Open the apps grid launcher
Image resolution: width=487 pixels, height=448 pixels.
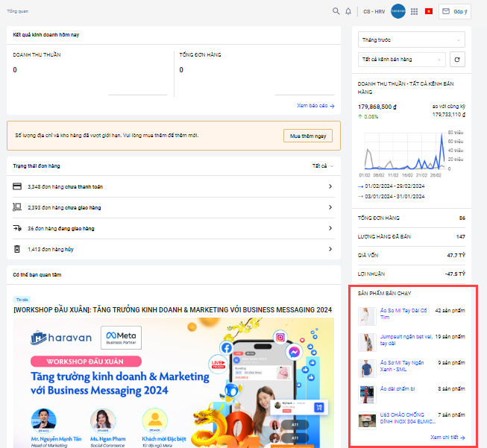(414, 11)
